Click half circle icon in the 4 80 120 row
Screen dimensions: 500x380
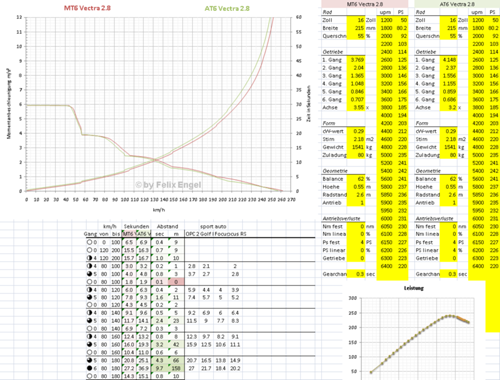(x=89, y=290)
